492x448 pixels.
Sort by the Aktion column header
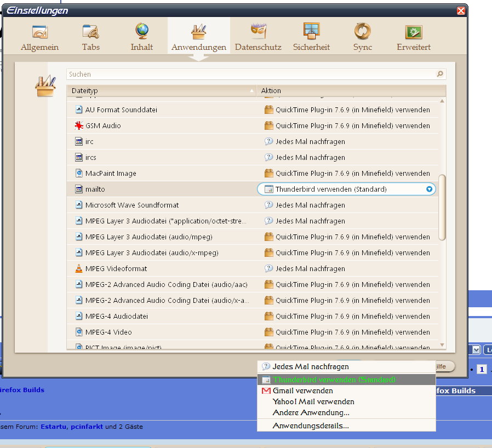coord(351,91)
